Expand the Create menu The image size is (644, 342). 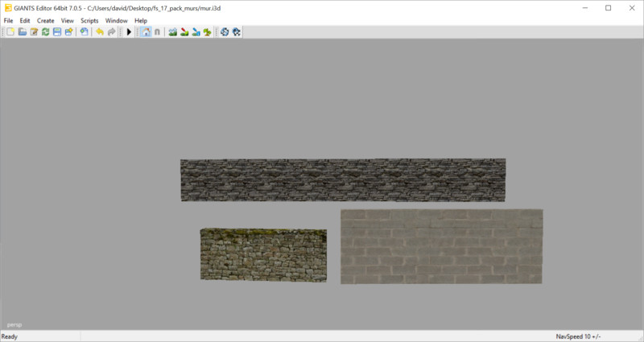(x=45, y=20)
